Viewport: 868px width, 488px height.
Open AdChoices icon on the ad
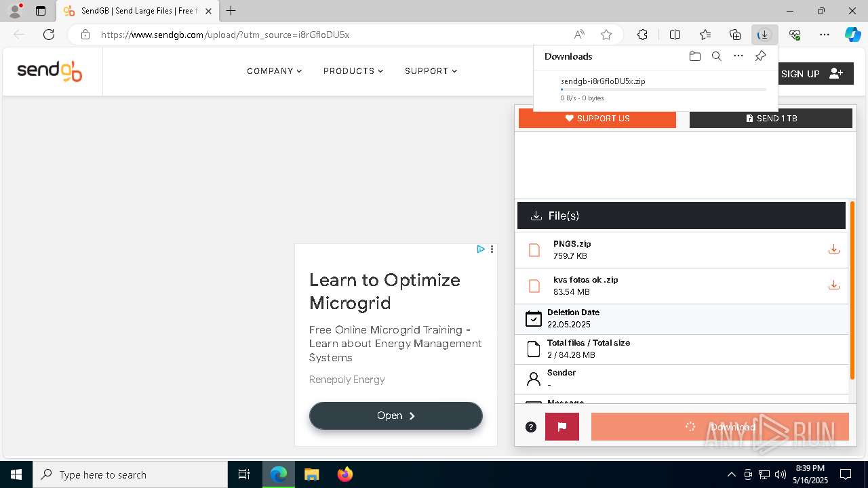pyautogui.click(x=481, y=249)
